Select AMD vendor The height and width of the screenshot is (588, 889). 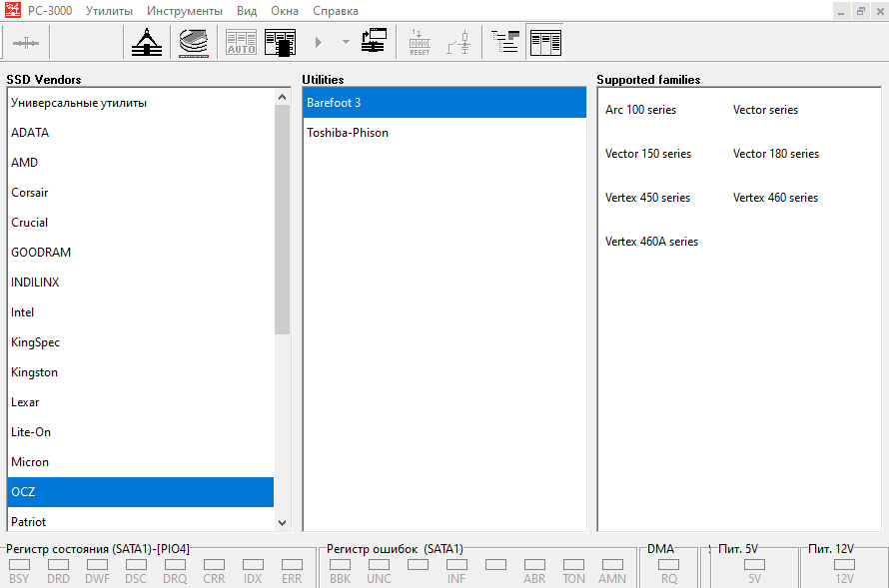[141, 163]
